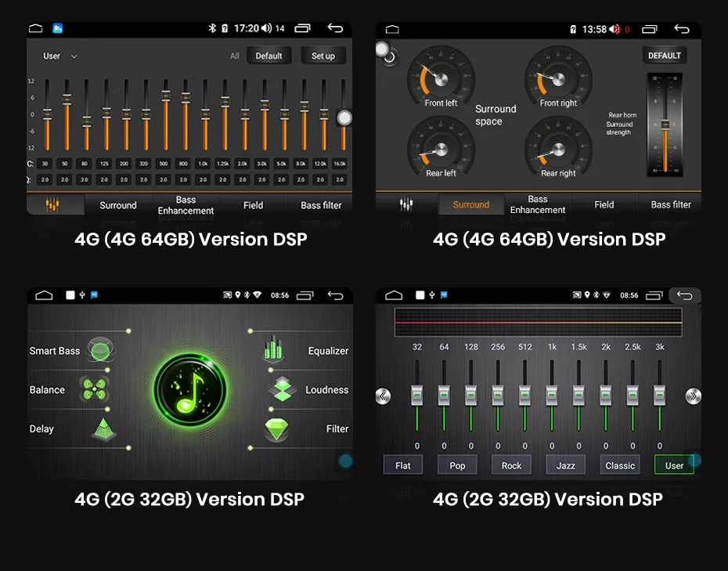Open Balance speaker icon

coord(95,388)
